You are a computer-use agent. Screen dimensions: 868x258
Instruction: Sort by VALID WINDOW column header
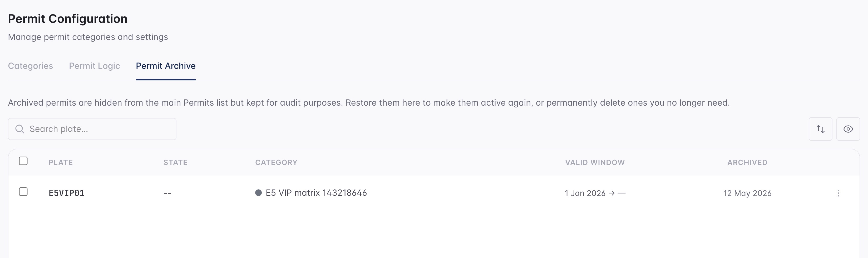click(x=595, y=162)
